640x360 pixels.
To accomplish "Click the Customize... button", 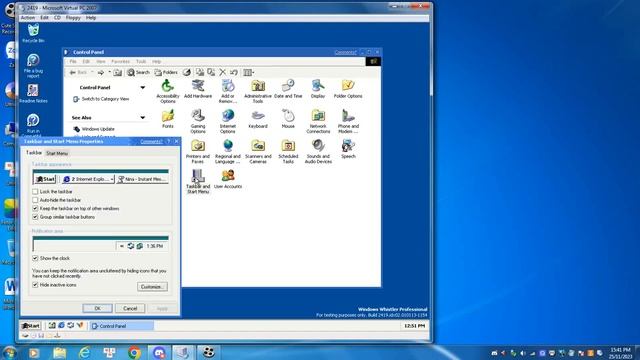I will pyautogui.click(x=152, y=287).
